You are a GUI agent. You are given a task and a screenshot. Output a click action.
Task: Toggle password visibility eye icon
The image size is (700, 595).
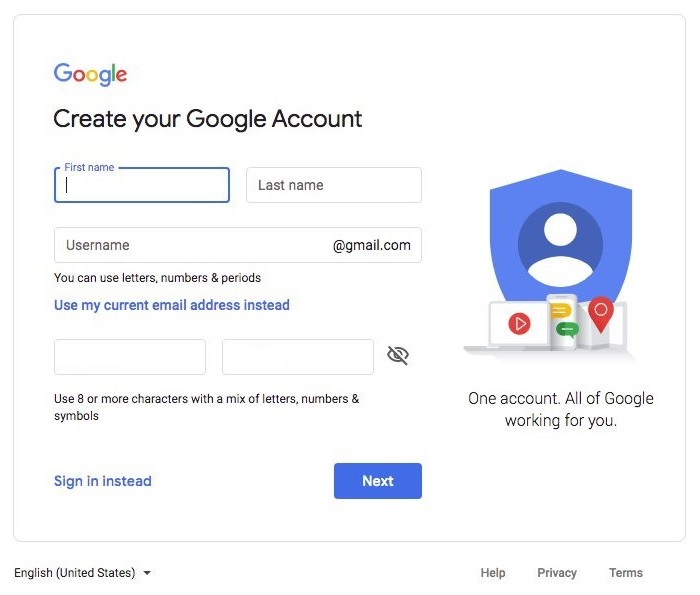pyautogui.click(x=397, y=356)
